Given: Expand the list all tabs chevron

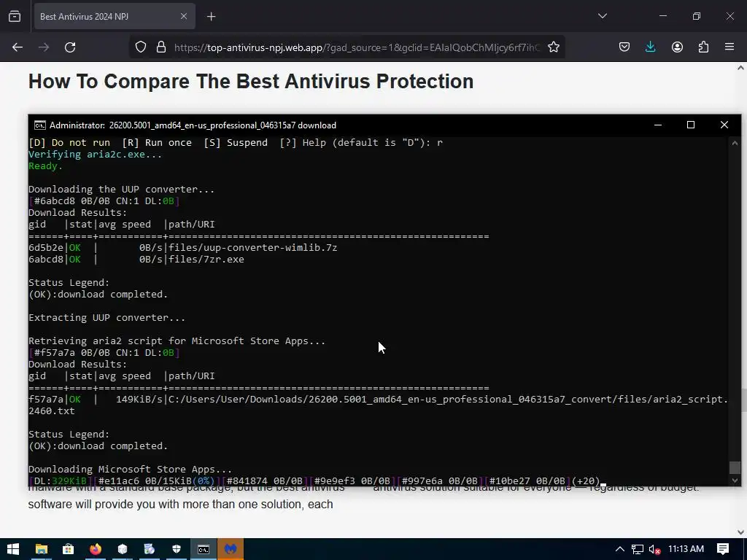Looking at the screenshot, I should (x=602, y=16).
